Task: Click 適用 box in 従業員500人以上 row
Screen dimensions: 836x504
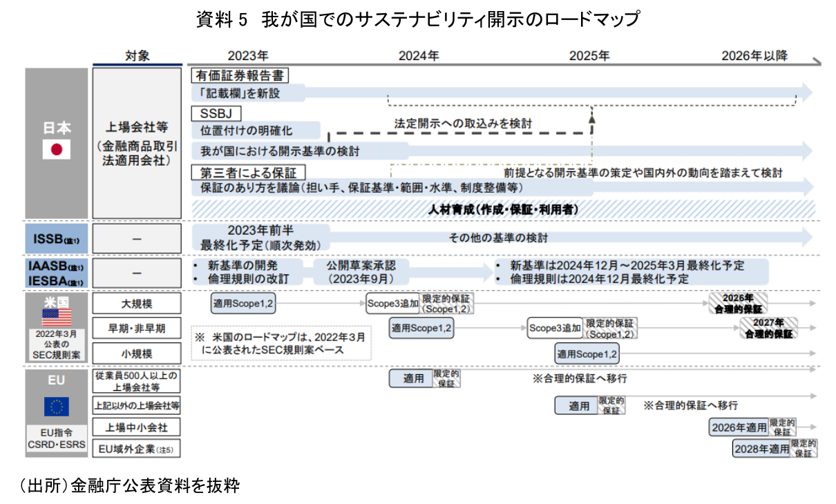Action: 412,378
